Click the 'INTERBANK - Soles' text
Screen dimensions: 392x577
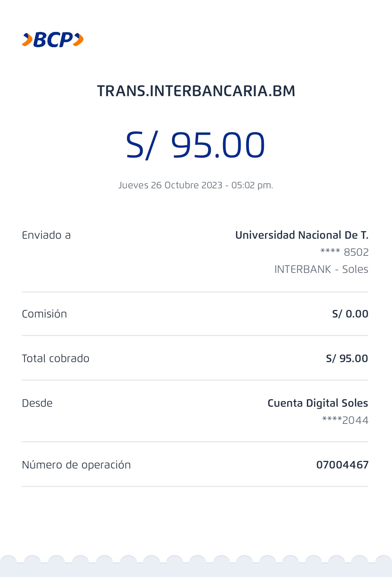(x=321, y=269)
